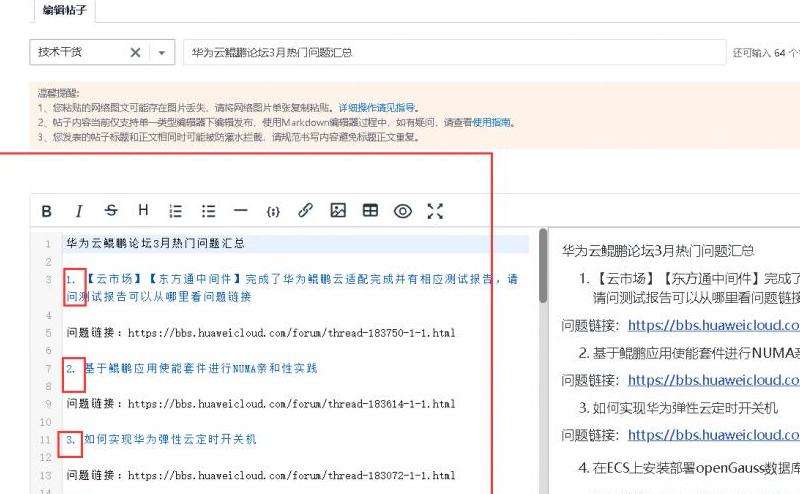Click preview item 4 about openGauss
Image resolution: width=800 pixels, height=494 pixels.
[x=689, y=467]
